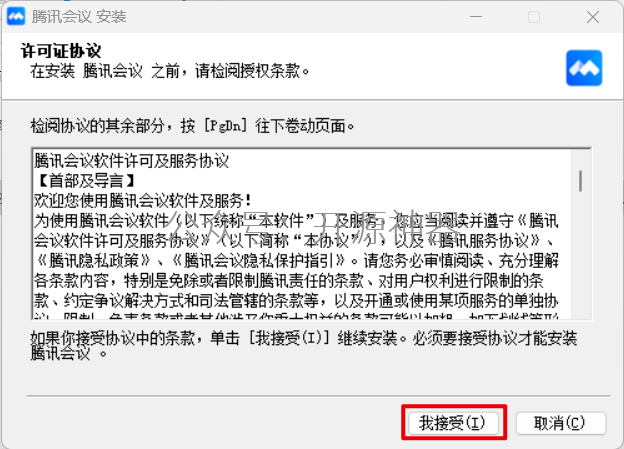Click the 欢迎您使用腾讯会议软件及服务 line
624x449 pixels.
pyautogui.click(x=142, y=201)
